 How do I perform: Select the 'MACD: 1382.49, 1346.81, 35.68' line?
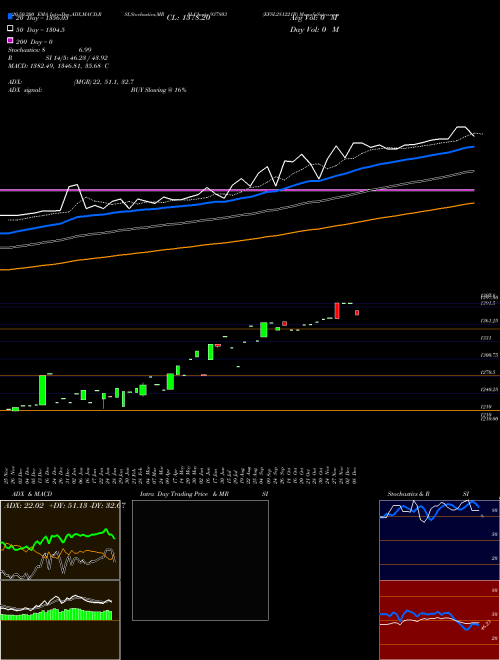coord(56,66)
